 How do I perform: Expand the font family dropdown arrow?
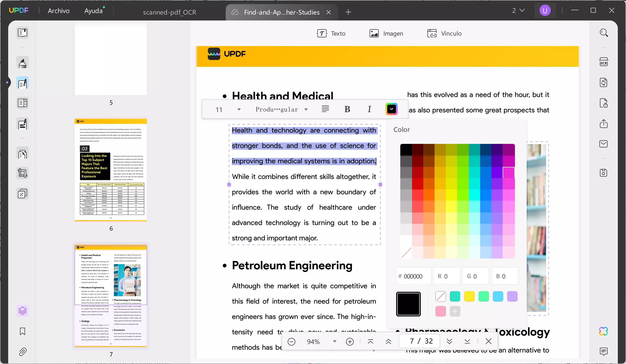(306, 110)
